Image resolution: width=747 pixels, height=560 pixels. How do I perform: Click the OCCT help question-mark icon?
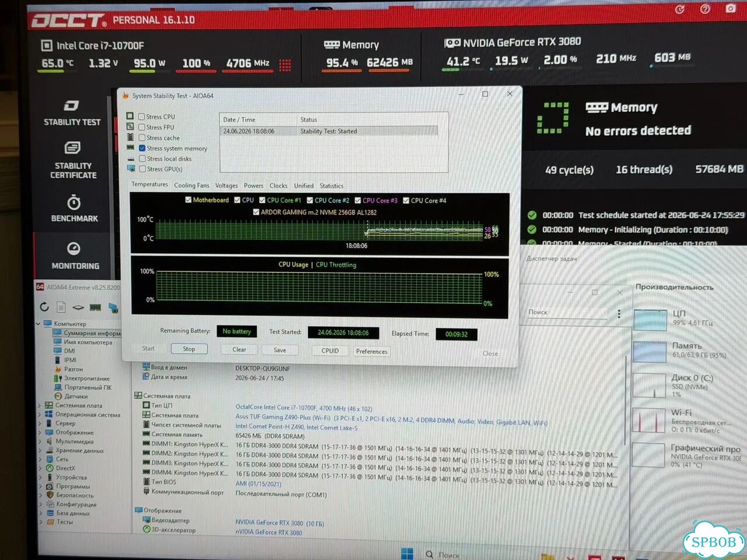tap(705, 9)
